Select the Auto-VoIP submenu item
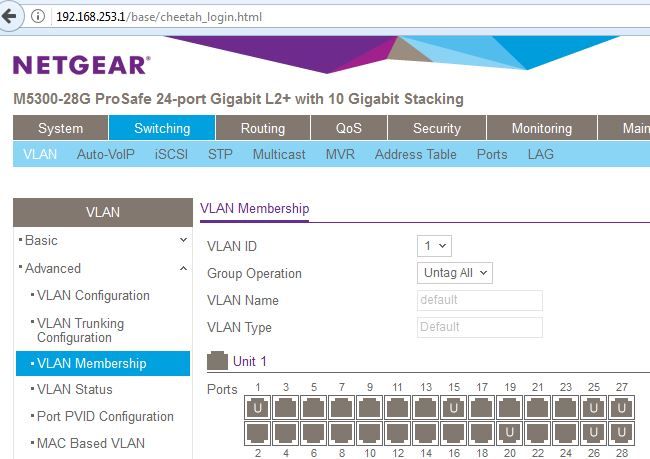 coord(106,154)
